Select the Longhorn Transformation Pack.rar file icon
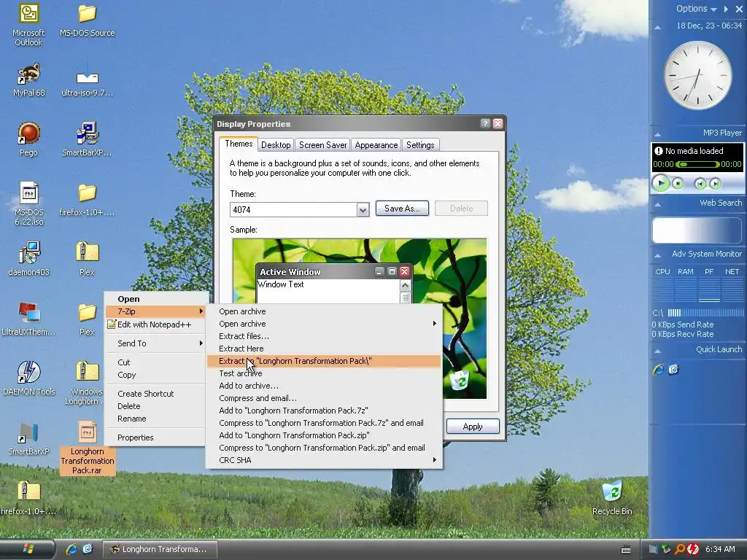 88,432
